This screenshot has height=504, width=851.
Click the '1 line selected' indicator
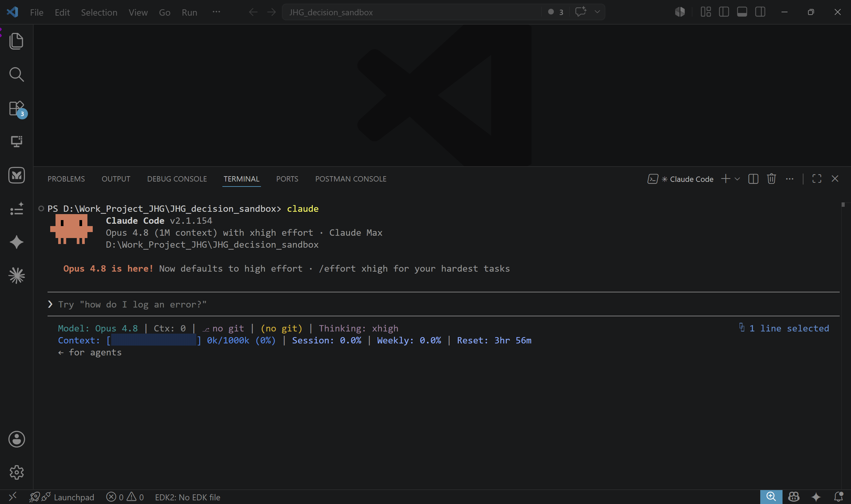(784, 328)
